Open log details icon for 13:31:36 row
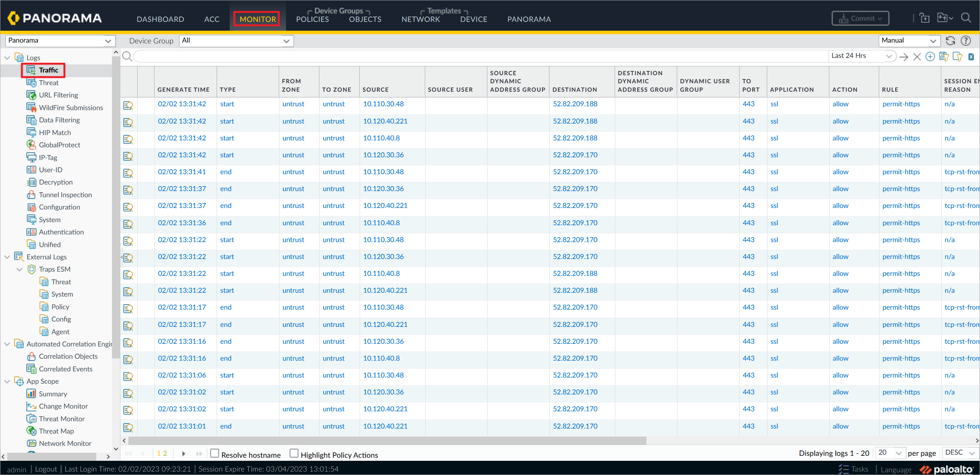The height and width of the screenshot is (475, 980). tap(128, 224)
